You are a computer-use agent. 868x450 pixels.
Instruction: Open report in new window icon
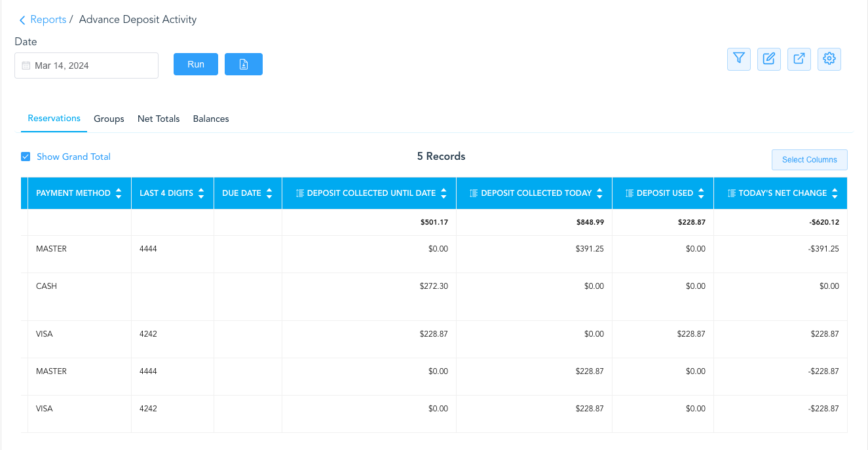[799, 58]
